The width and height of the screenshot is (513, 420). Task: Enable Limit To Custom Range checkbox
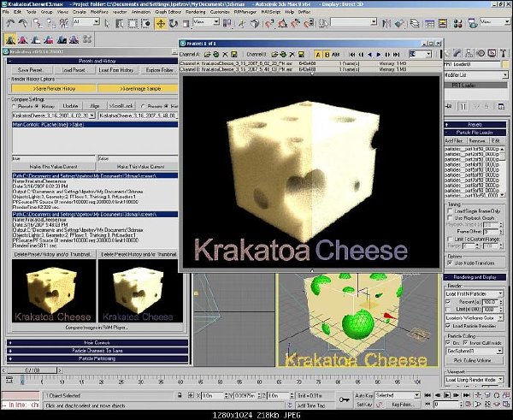(x=451, y=239)
